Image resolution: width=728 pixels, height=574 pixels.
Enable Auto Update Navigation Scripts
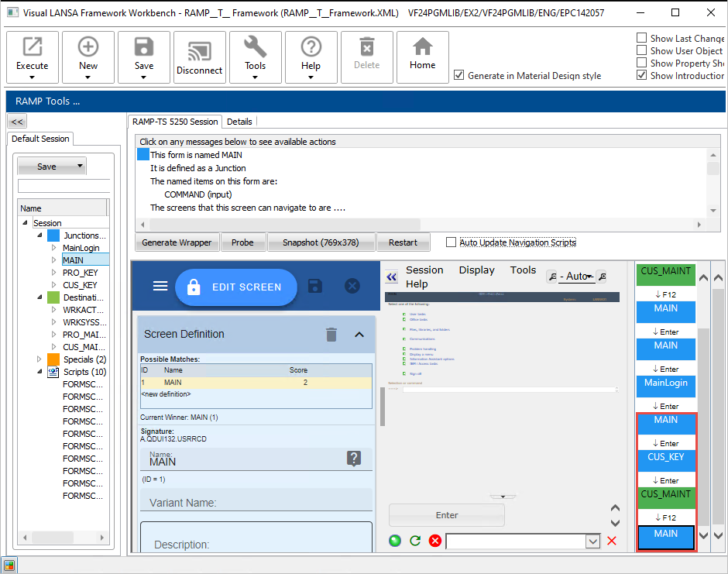[452, 242]
